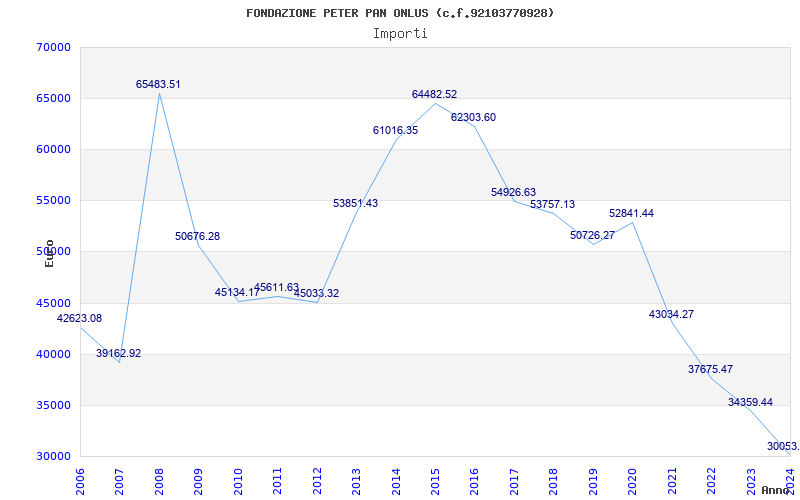Select the 2015 year on x-axis
The image size is (800, 500).
point(436,478)
